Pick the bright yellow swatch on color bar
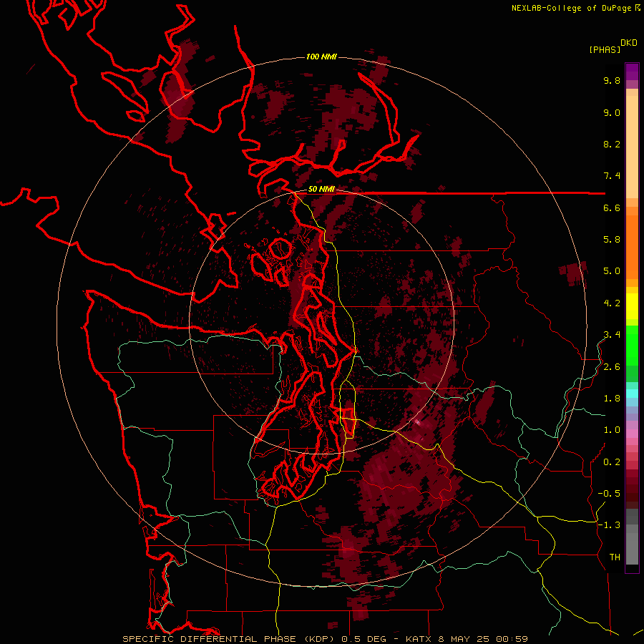644x644 pixels. click(632, 306)
